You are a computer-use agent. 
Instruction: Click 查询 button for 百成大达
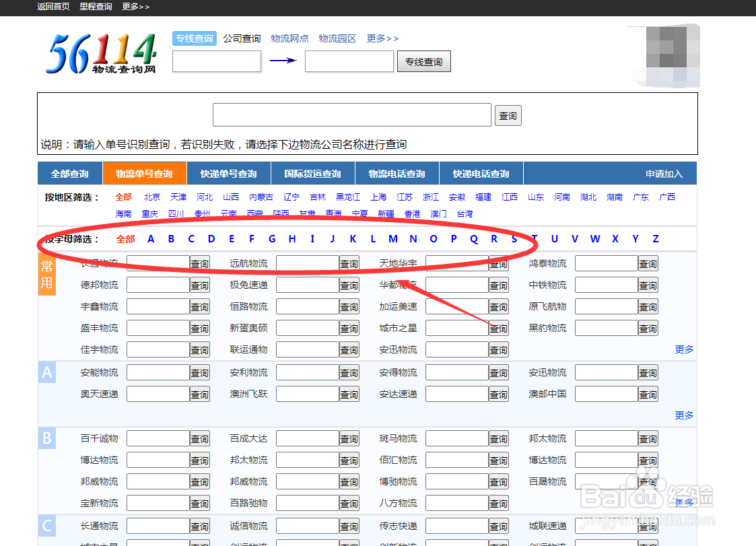coord(349,438)
